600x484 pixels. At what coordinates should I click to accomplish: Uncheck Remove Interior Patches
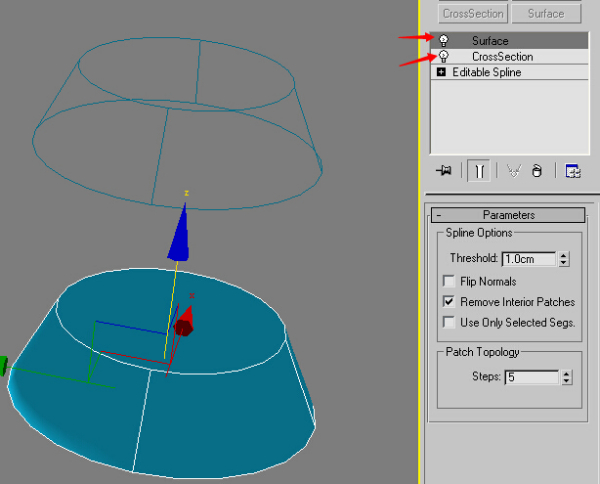point(448,301)
